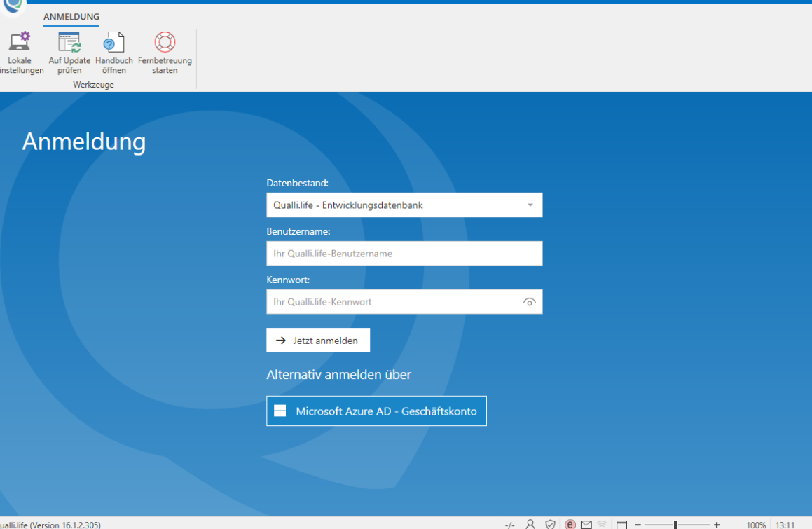Image resolution: width=812 pixels, height=529 pixels.
Task: Click the 100% zoom level indicator
Action: point(755,524)
